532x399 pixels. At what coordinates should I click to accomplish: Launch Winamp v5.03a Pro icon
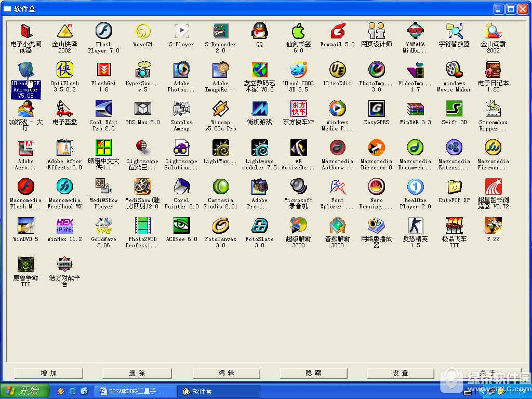(x=220, y=109)
